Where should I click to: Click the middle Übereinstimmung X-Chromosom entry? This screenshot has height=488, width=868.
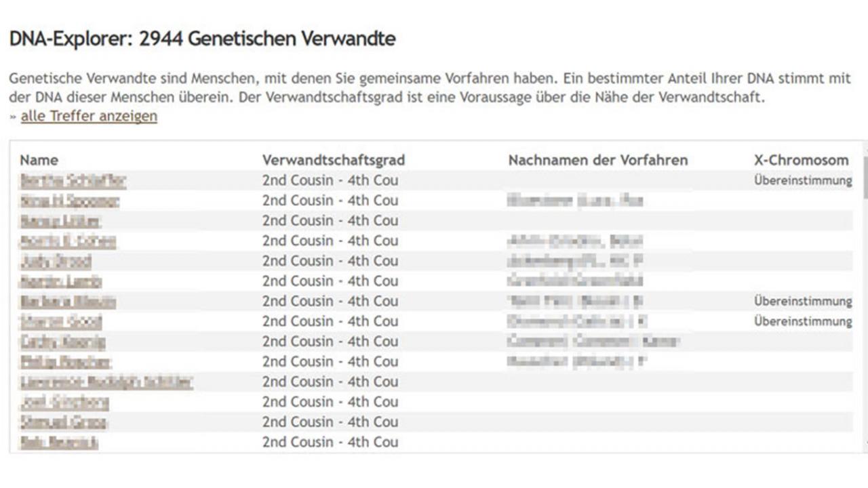pyautogui.click(x=803, y=301)
